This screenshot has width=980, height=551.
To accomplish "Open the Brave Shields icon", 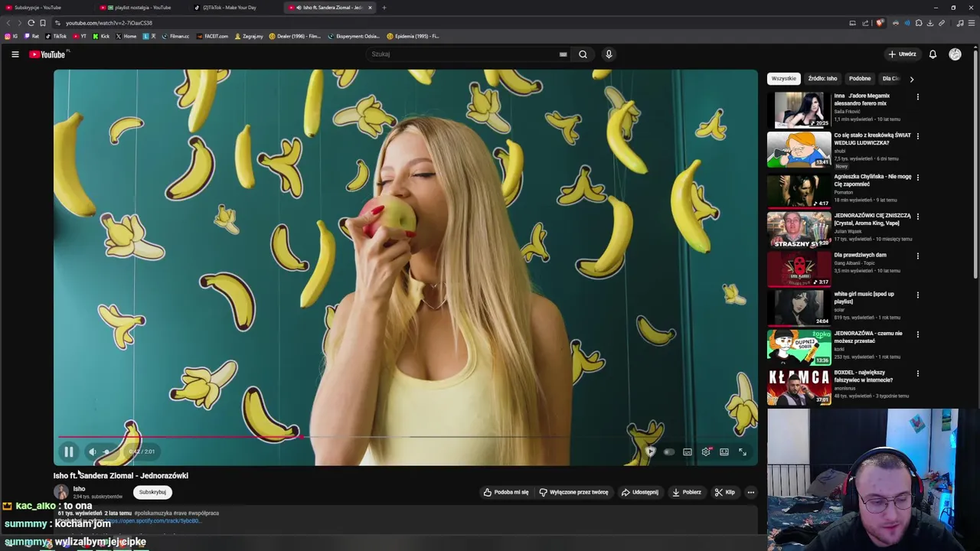I will [x=879, y=23].
